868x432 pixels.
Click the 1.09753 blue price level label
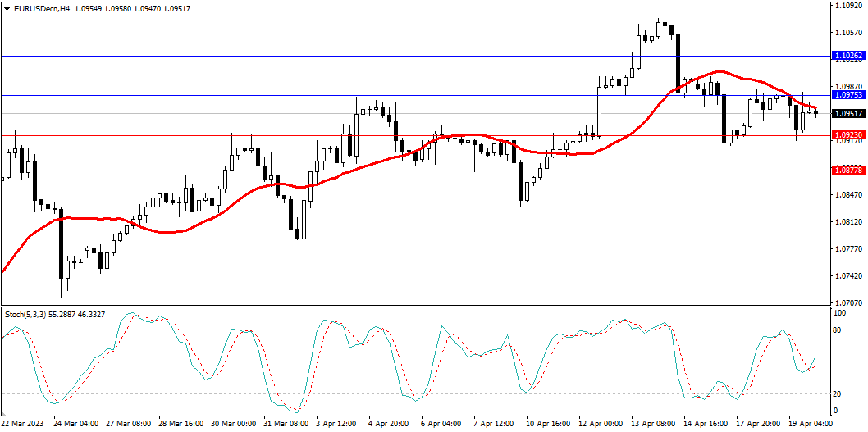[848, 95]
